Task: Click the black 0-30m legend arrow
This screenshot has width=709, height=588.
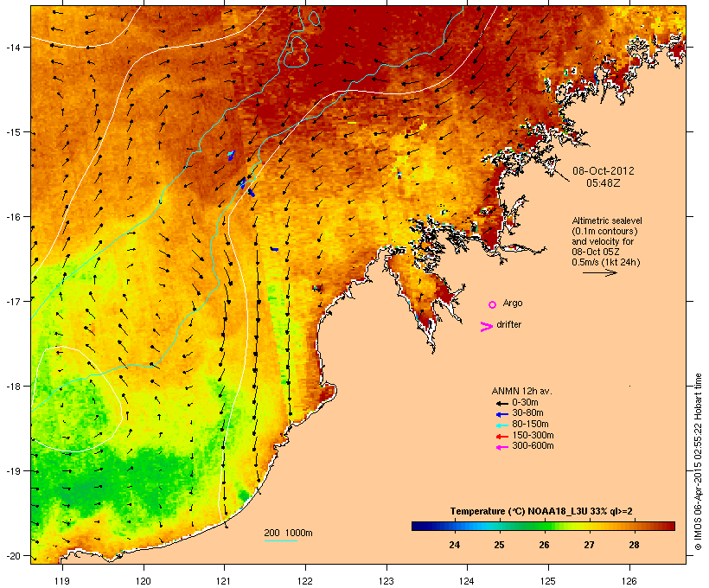Action: click(x=501, y=403)
